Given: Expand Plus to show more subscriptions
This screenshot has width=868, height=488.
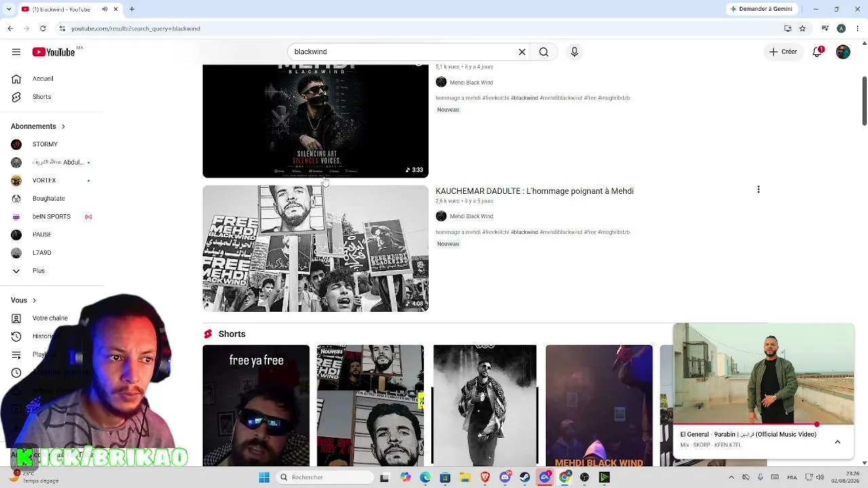Looking at the screenshot, I should click(x=52, y=271).
